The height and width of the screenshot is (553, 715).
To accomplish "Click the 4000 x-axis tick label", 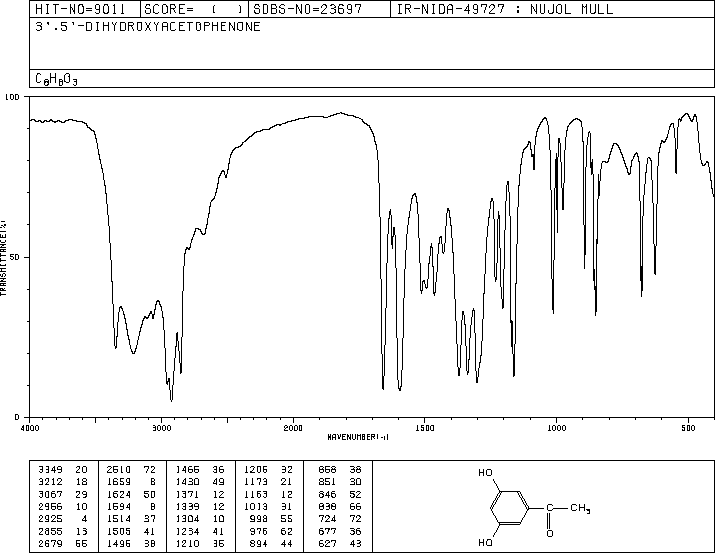I will coord(30,428).
